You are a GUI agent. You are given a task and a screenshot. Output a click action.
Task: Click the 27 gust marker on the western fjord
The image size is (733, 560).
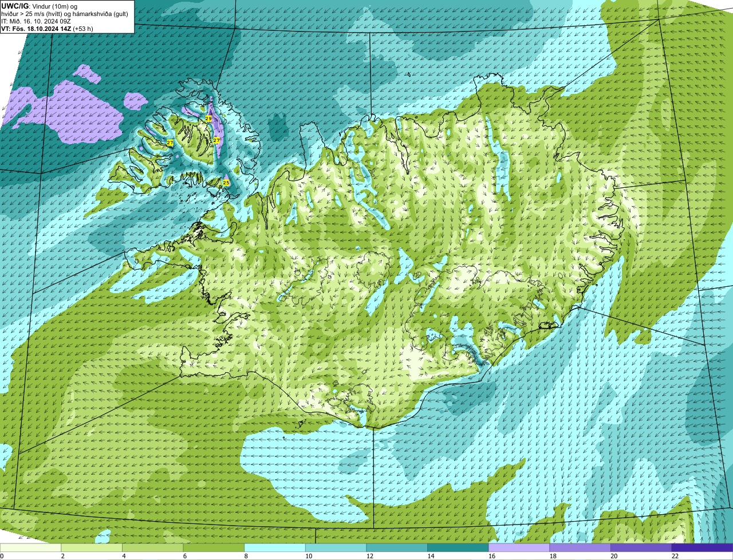170,143
